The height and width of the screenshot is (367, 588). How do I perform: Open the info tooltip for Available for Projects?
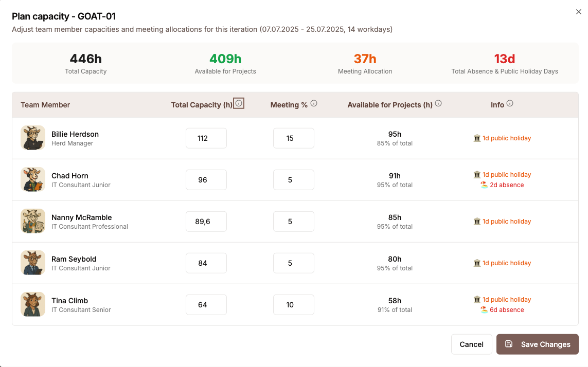pyautogui.click(x=438, y=103)
